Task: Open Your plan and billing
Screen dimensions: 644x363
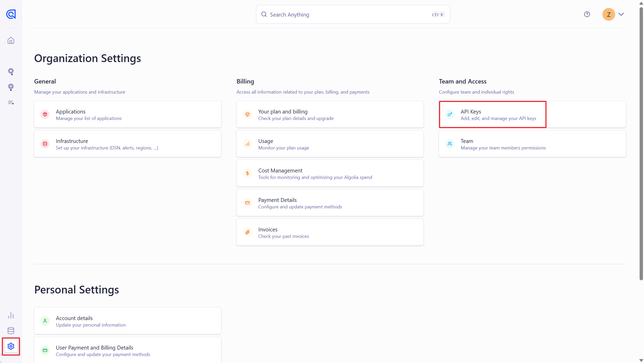Action: click(330, 115)
